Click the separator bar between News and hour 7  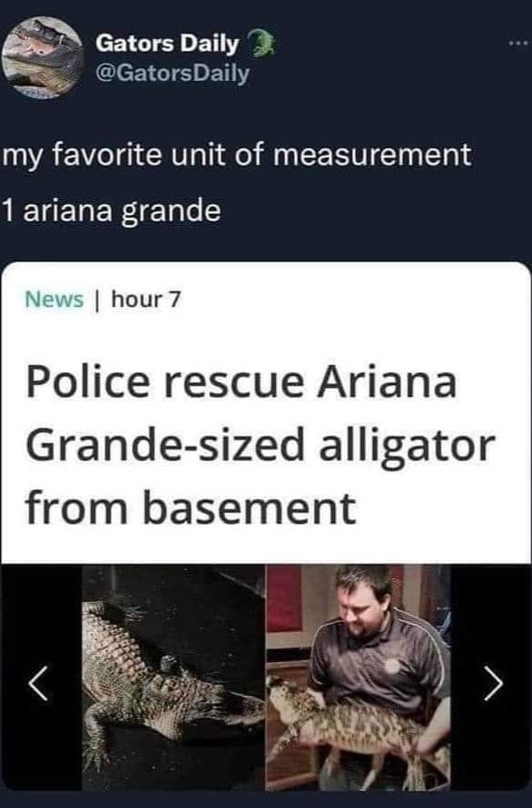click(x=97, y=299)
